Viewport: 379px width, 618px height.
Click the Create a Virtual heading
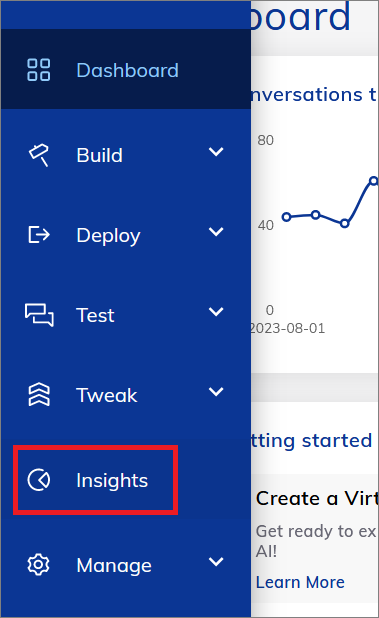coord(317,499)
